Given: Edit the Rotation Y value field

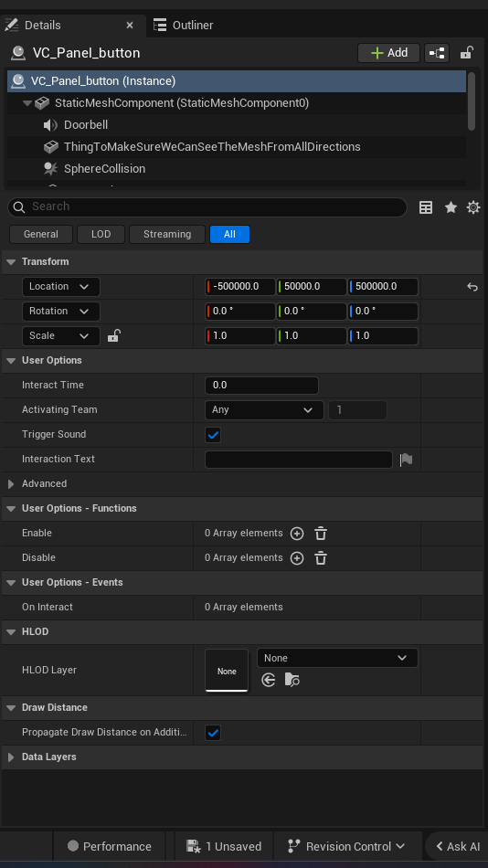Looking at the screenshot, I should click(x=312, y=311).
